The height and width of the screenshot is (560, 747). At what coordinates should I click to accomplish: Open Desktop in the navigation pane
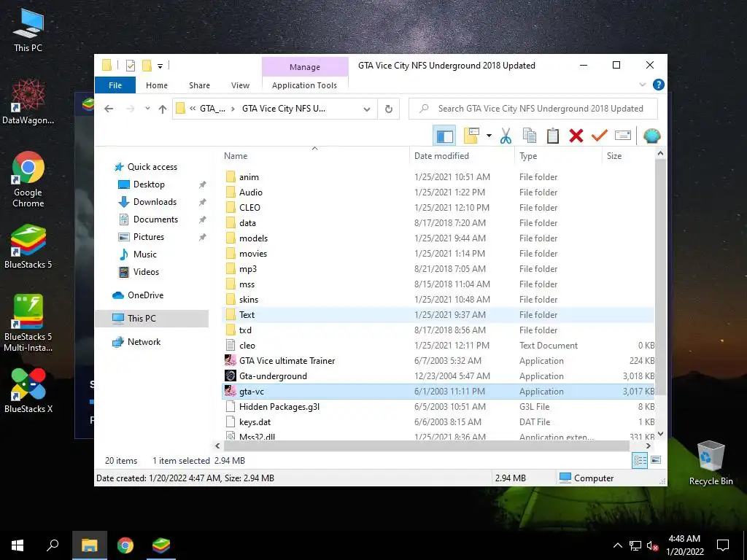coord(149,184)
